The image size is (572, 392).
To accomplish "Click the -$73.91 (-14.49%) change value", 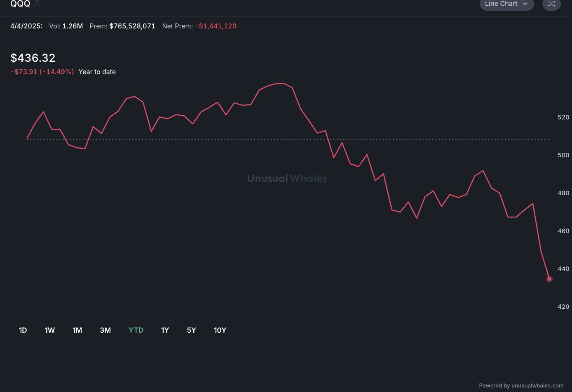I will pyautogui.click(x=42, y=72).
